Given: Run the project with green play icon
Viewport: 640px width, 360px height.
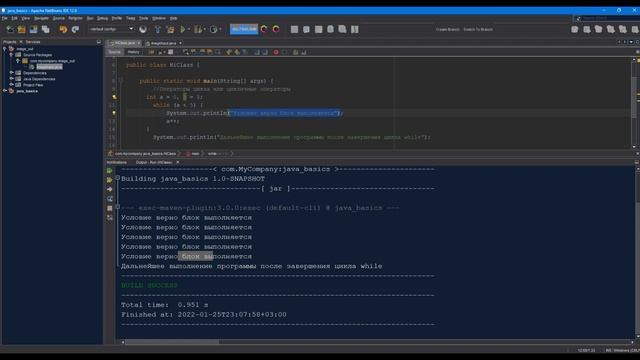Looking at the screenshot, I should [x=182, y=29].
